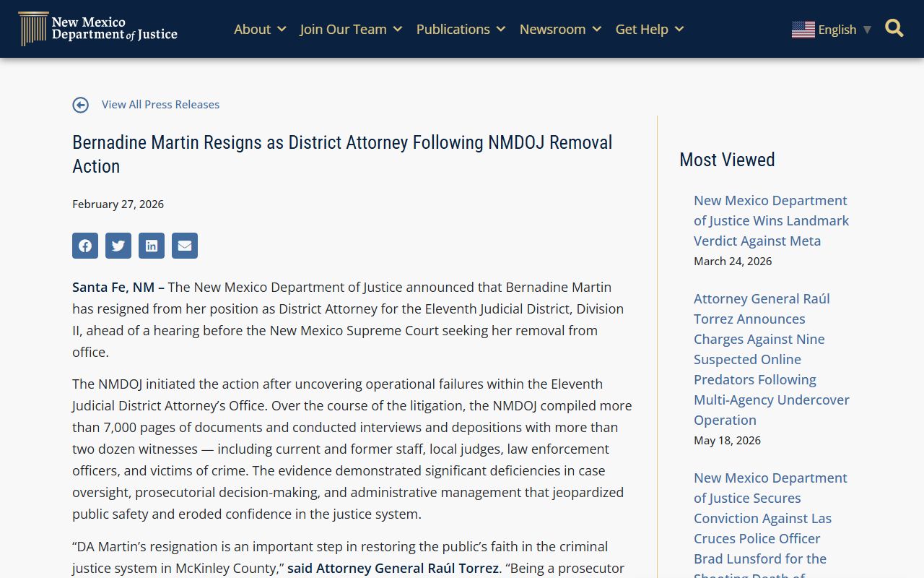Screen dimensions: 924x578
Task: Open the About menu
Action: [252, 29]
